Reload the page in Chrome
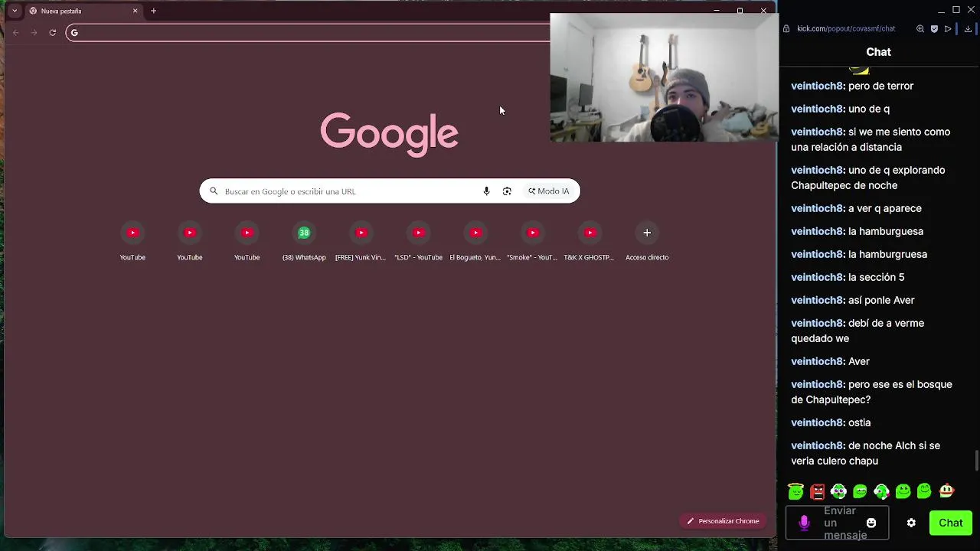Viewport: 980px width, 551px height. pos(52,32)
